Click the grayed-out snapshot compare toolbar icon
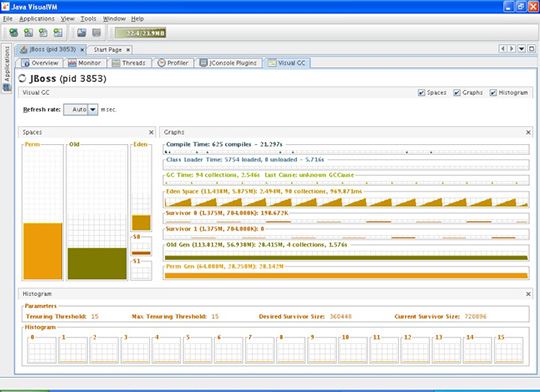The image size is (540, 392). coord(96,33)
